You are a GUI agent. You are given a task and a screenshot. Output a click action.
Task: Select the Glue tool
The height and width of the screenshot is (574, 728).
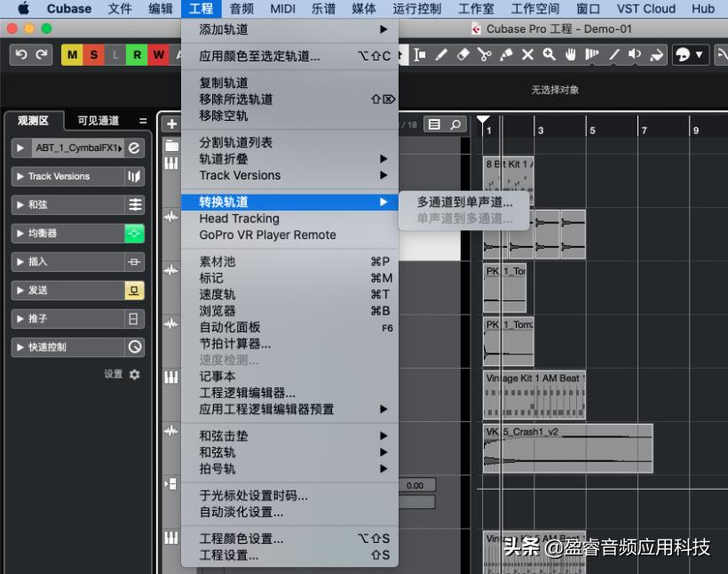pos(508,55)
